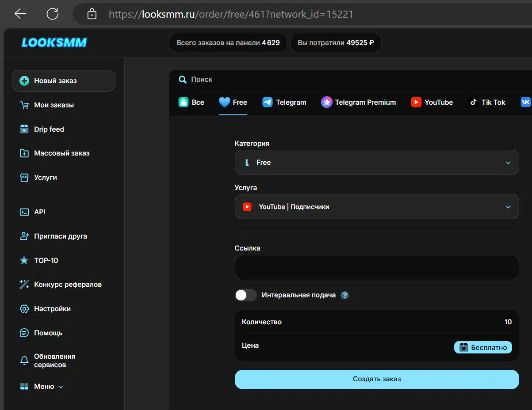The image size is (532, 410).
Task: Click the green bag icon for Все
Action: pyautogui.click(x=184, y=102)
